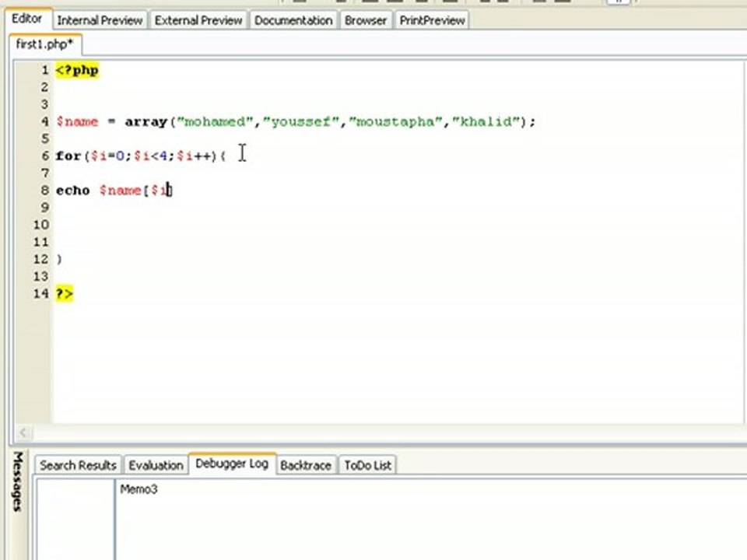Click the ?> closing tag on line 14

65,294
